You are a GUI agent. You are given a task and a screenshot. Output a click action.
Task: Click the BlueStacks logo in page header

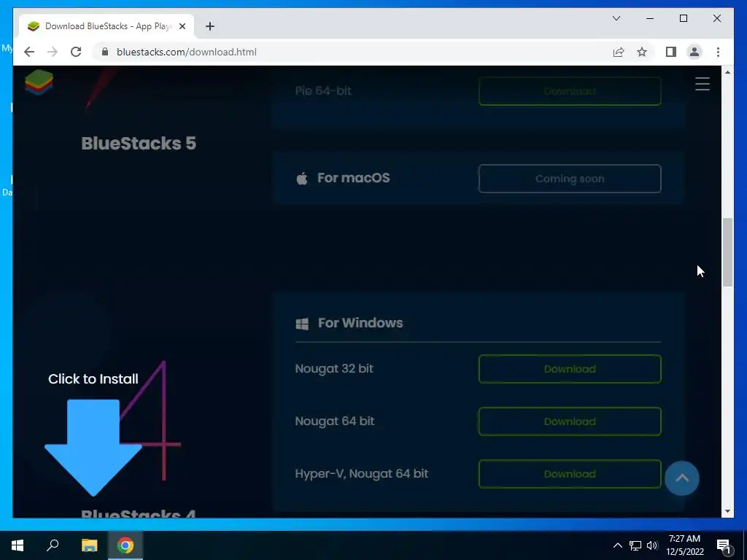tap(39, 82)
